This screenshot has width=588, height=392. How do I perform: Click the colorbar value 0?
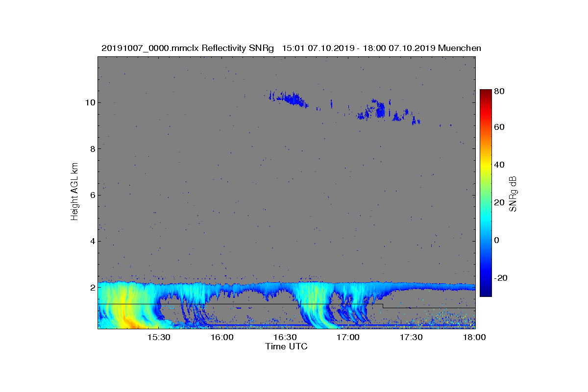point(496,240)
